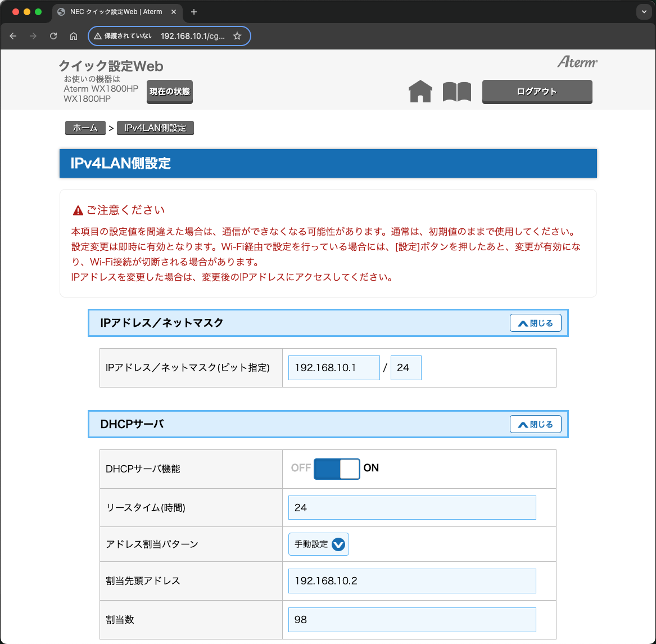Click the ON label beside the DHCP switch
The height and width of the screenshot is (644, 656).
(x=371, y=468)
